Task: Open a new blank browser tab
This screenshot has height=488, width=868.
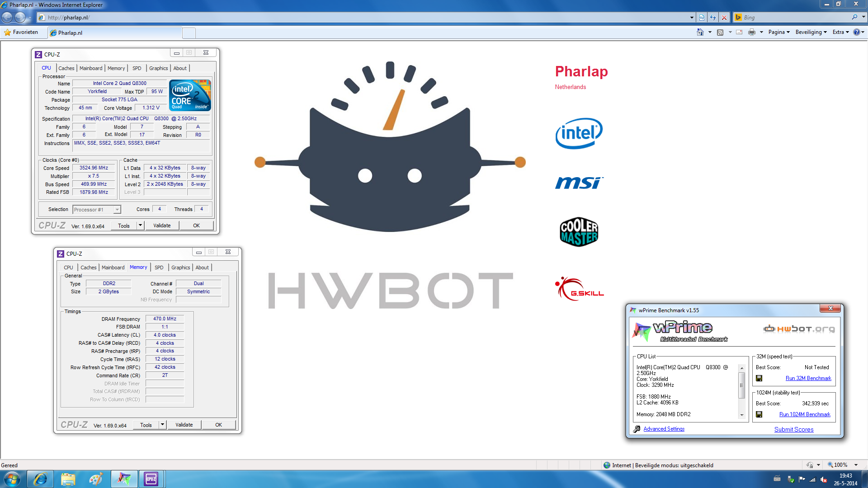Action: click(189, 33)
